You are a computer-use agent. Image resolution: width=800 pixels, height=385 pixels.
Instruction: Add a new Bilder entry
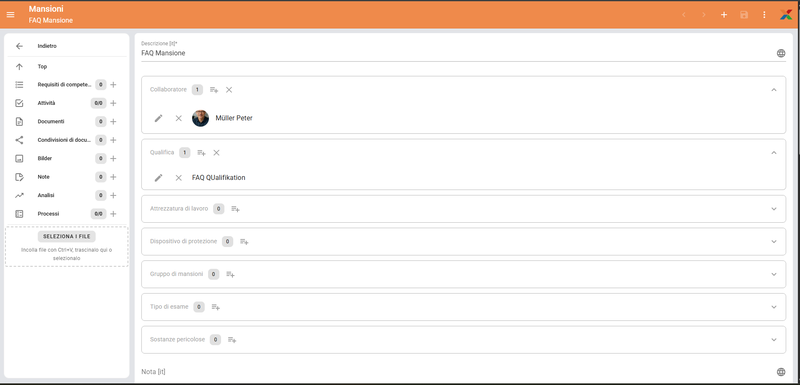pos(113,159)
